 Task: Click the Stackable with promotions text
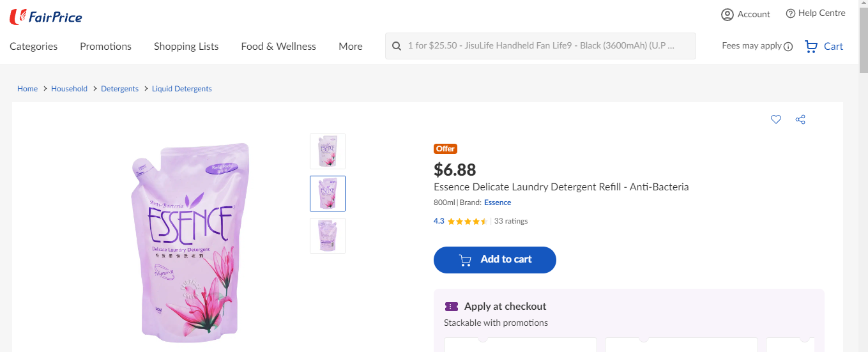tap(496, 323)
